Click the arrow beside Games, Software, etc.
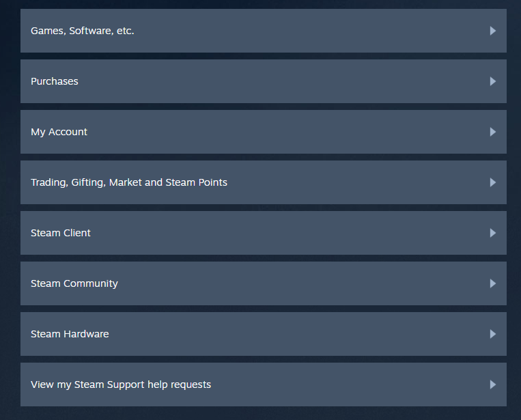The width and height of the screenshot is (521, 420). (x=493, y=31)
